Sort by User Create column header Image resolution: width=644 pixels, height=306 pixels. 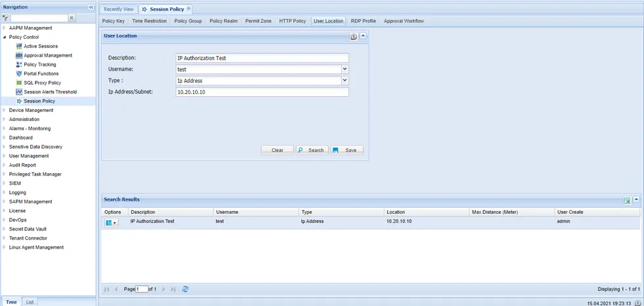(x=597, y=212)
